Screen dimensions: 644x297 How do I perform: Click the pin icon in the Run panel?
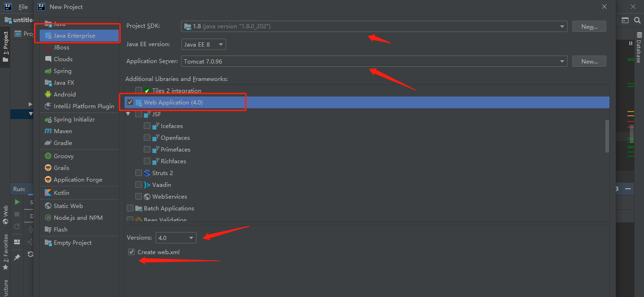(17, 257)
